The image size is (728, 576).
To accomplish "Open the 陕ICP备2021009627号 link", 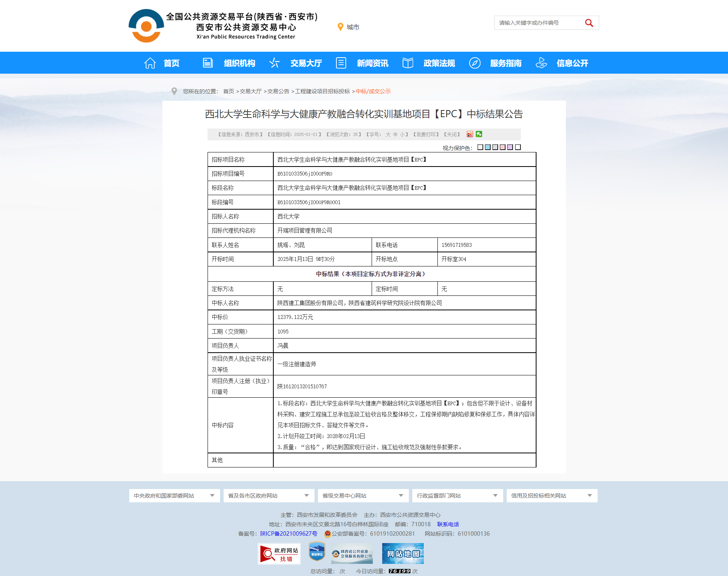I will pyautogui.click(x=289, y=534).
